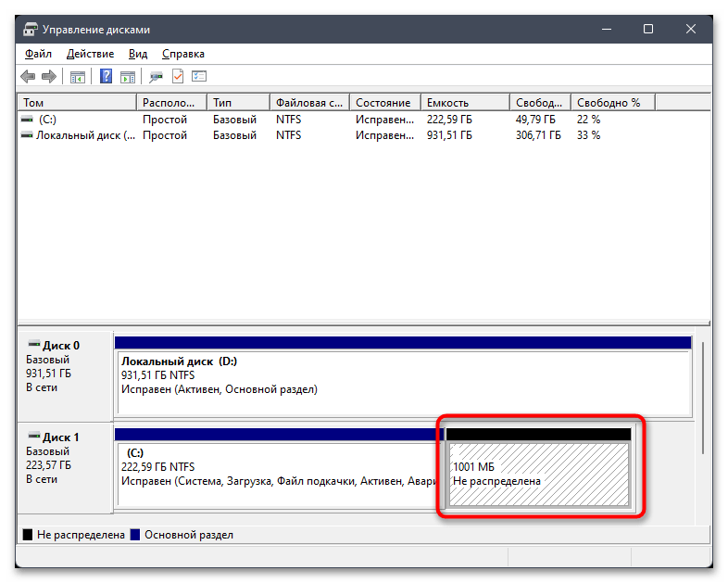Open the blue Help question-mark icon
The width and height of the screenshot is (728, 583).
click(x=107, y=76)
